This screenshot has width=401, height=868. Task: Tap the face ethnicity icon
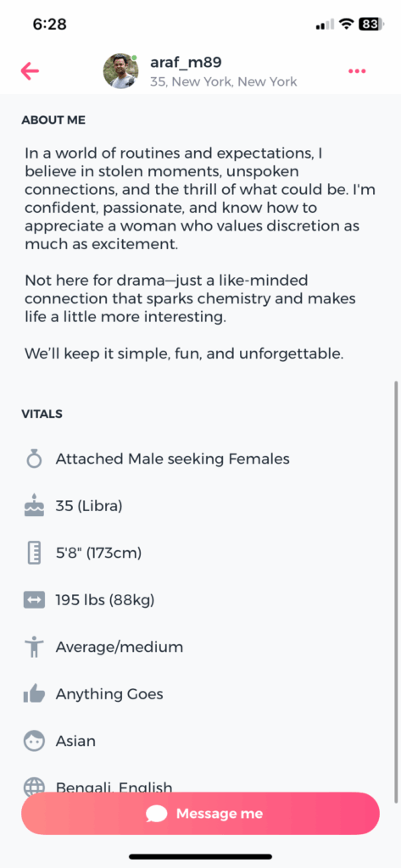click(35, 741)
